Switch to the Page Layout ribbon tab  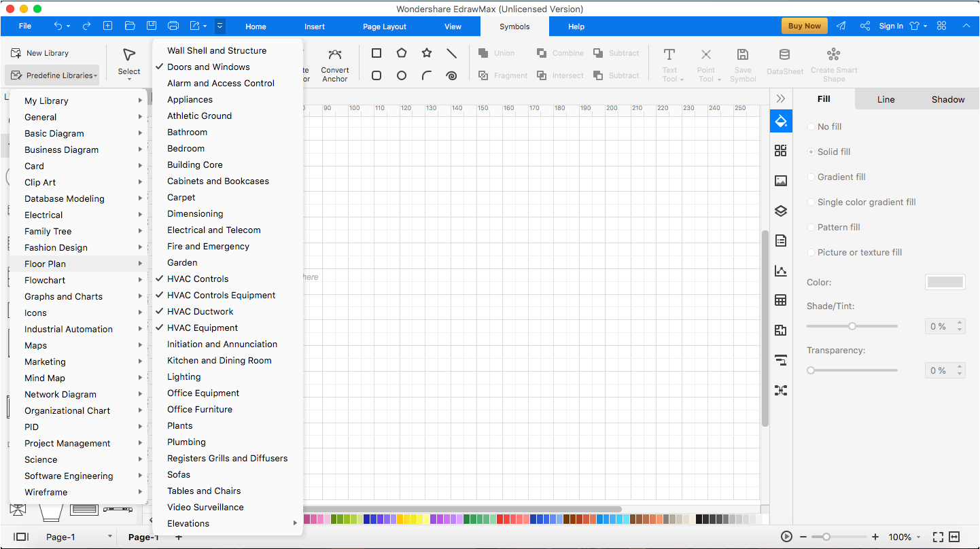tap(385, 26)
